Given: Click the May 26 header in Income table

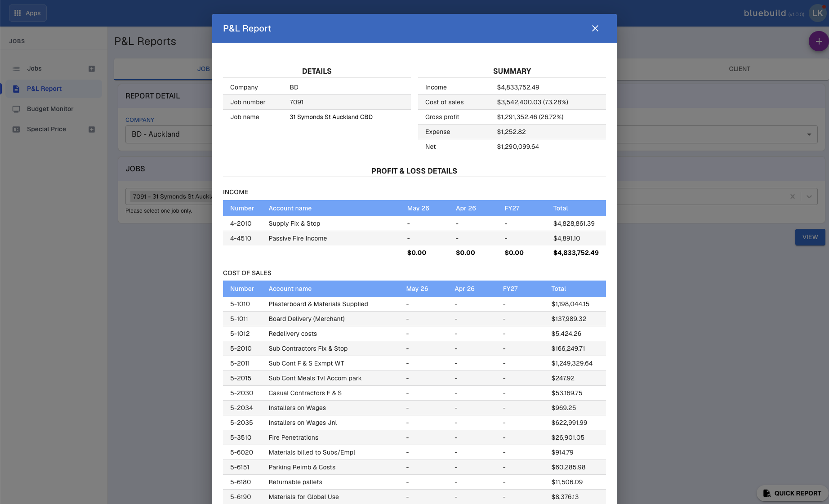Looking at the screenshot, I should [418, 208].
